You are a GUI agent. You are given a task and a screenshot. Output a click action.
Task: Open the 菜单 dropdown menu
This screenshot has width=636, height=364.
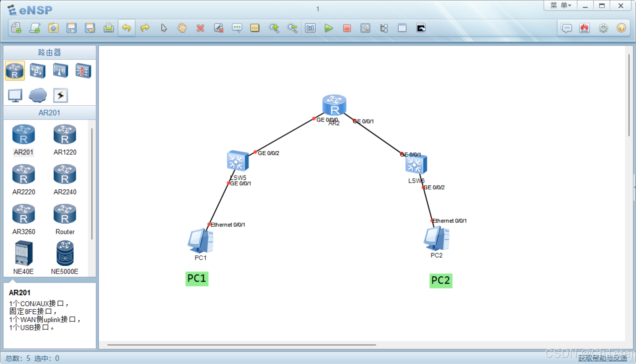(x=560, y=6)
